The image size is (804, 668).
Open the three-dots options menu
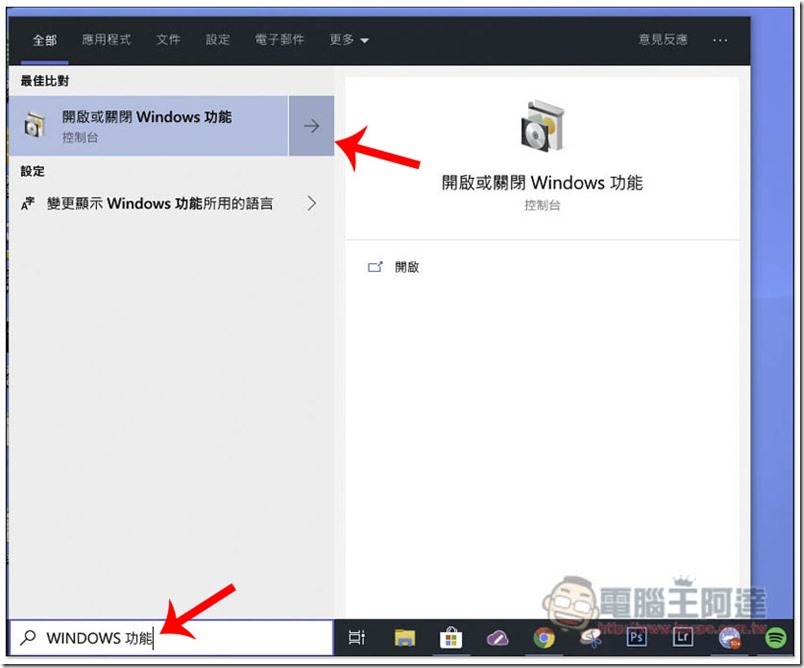(720, 40)
